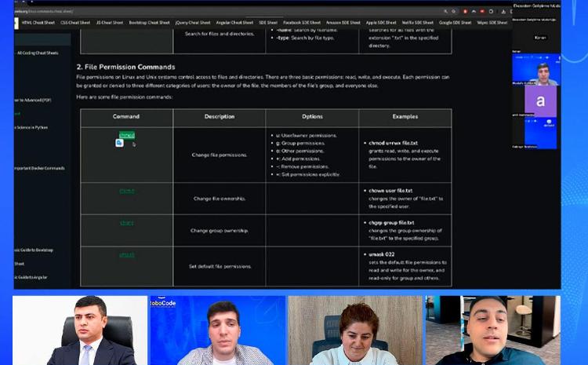Viewport: 588px width, 365px height.
Task: Click the chown command link
Action: pos(126,191)
